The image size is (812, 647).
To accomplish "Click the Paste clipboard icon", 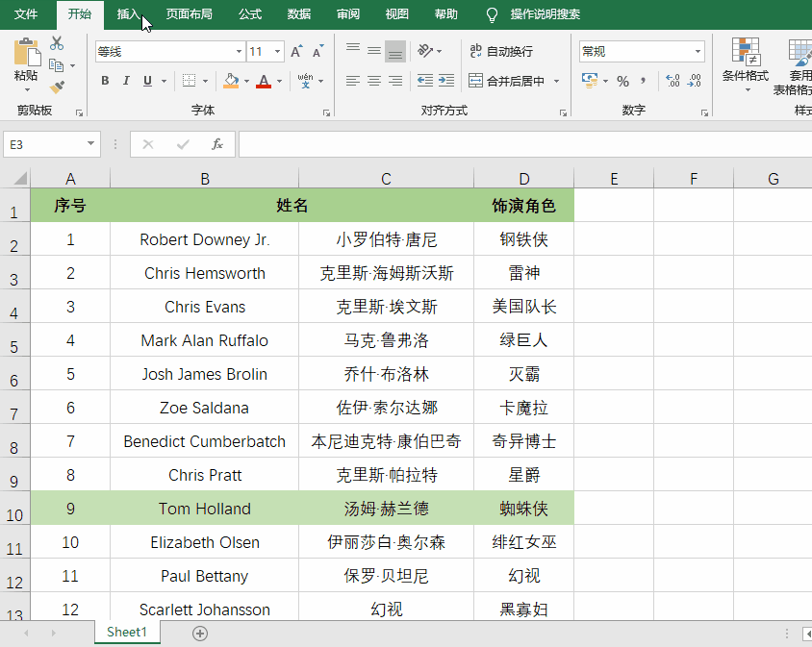I will tap(26, 52).
